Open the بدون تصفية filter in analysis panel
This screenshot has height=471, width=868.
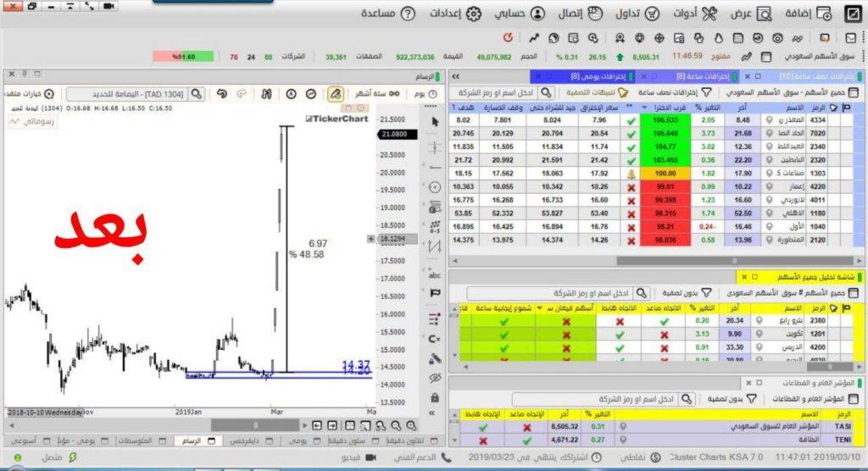[687, 293]
